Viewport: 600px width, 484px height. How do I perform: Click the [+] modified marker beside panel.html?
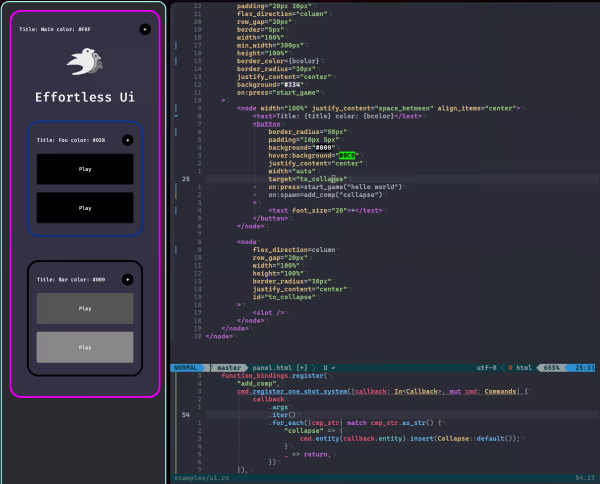(x=302, y=368)
